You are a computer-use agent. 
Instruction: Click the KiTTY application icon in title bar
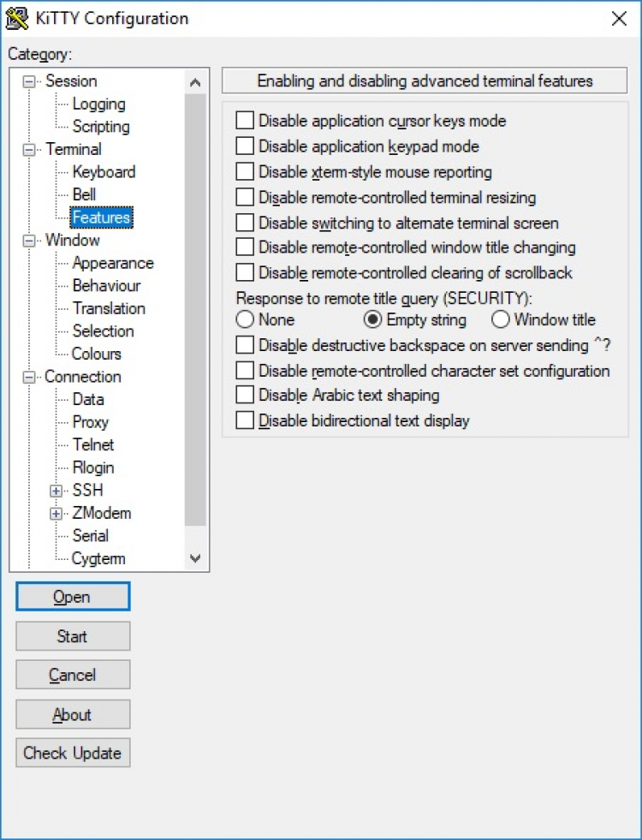pos(16,18)
